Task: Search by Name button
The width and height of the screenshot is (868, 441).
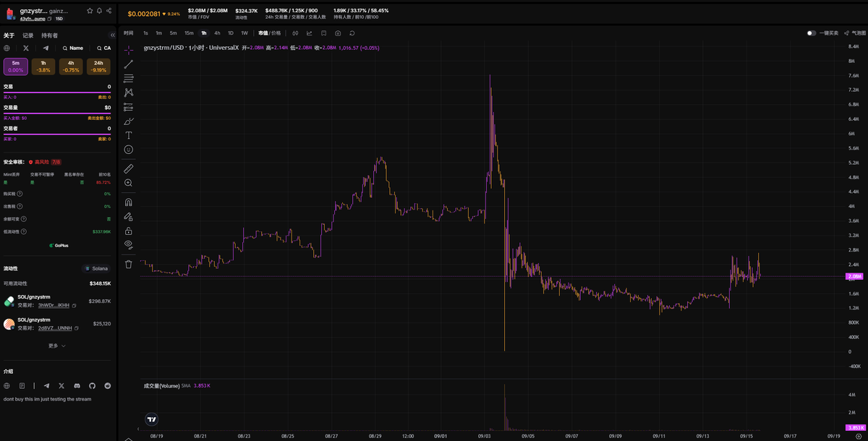Action: pos(73,48)
